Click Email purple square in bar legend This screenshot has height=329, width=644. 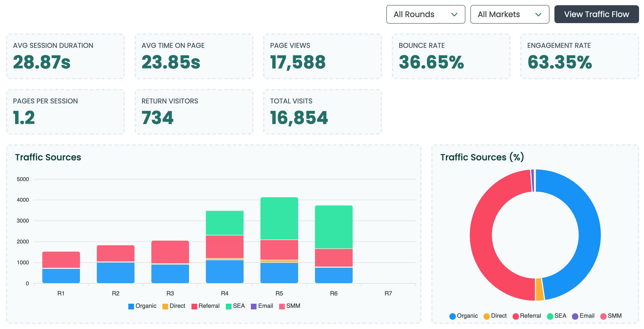[x=254, y=306]
